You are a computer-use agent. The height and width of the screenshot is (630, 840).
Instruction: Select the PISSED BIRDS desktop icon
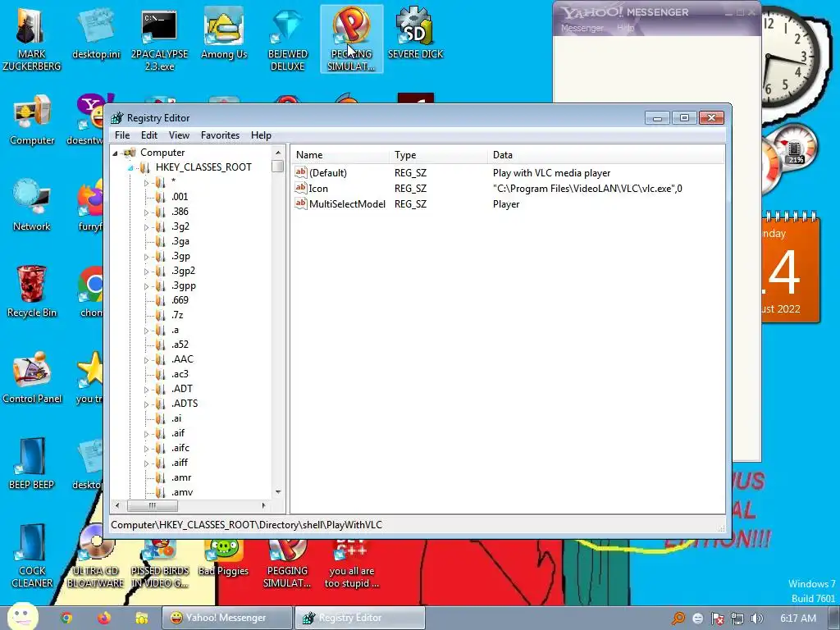[x=160, y=564]
